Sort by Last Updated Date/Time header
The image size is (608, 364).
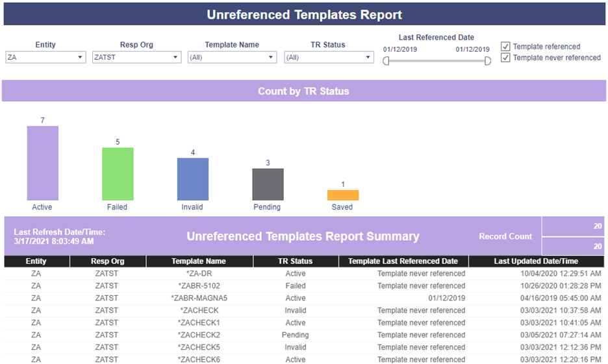pyautogui.click(x=537, y=261)
